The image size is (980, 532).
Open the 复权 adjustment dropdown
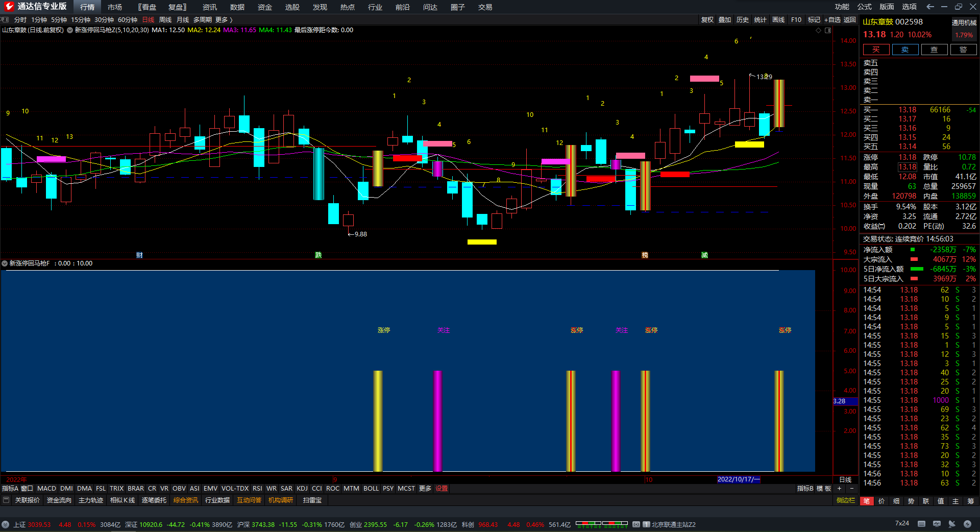[x=707, y=19]
